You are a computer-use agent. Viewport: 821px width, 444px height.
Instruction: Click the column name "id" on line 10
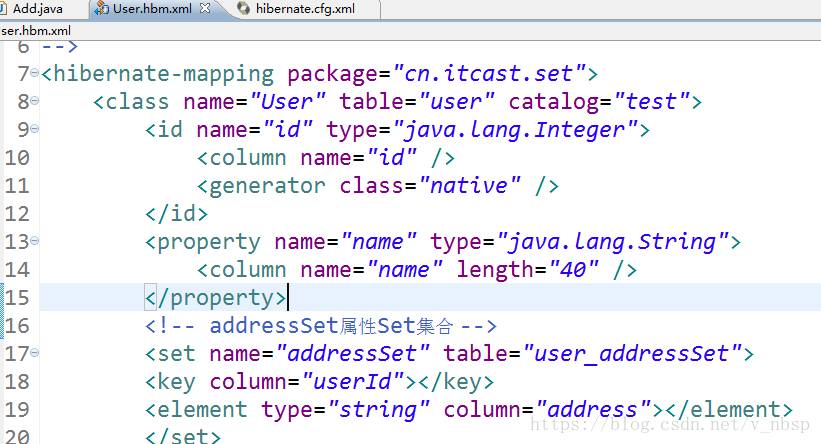tap(392, 158)
